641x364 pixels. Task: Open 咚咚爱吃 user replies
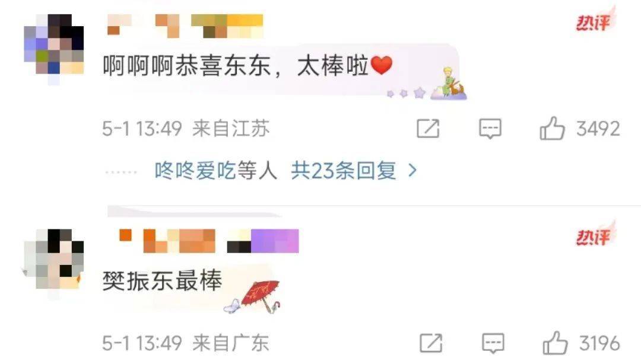[x=195, y=170]
